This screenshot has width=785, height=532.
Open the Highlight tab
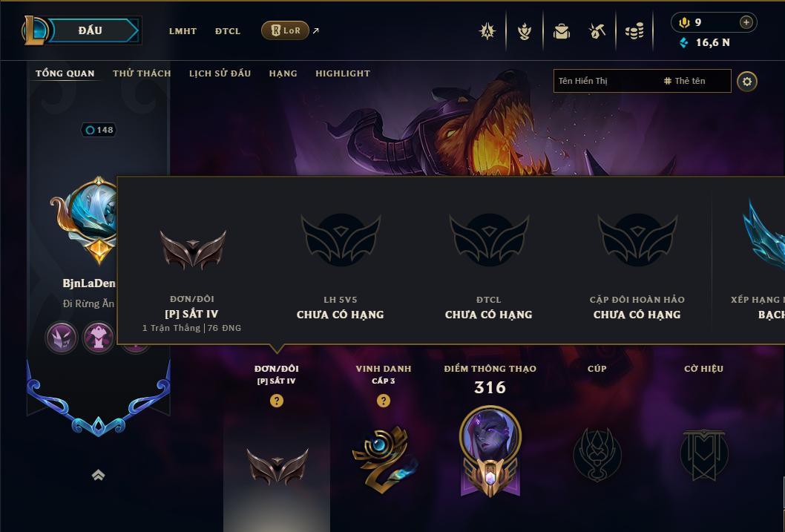343,73
